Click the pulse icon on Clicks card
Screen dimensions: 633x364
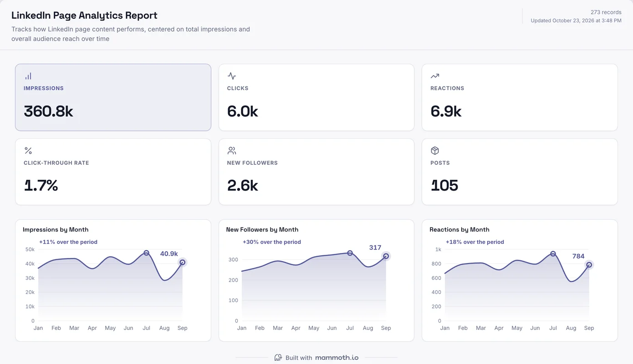click(x=231, y=76)
